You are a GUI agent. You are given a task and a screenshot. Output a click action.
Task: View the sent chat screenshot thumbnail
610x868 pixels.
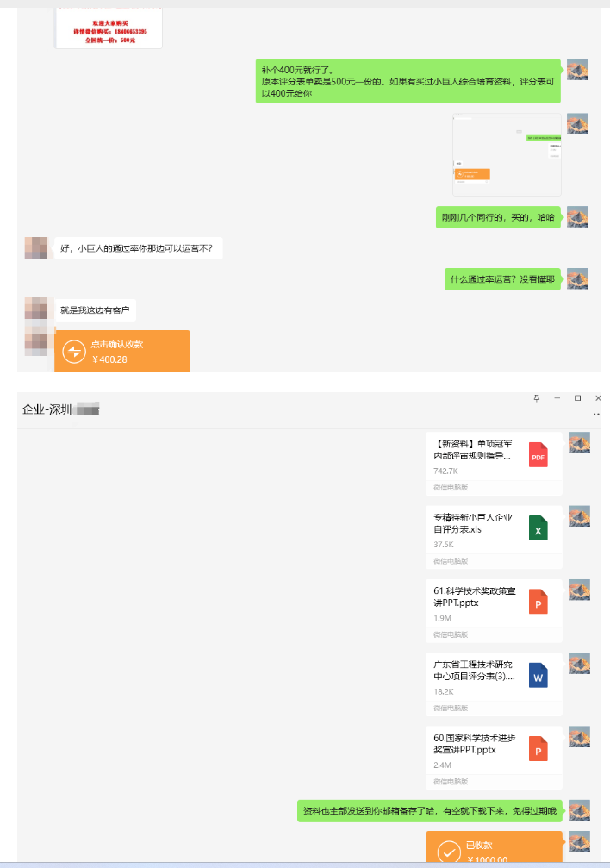pyautogui.click(x=507, y=155)
